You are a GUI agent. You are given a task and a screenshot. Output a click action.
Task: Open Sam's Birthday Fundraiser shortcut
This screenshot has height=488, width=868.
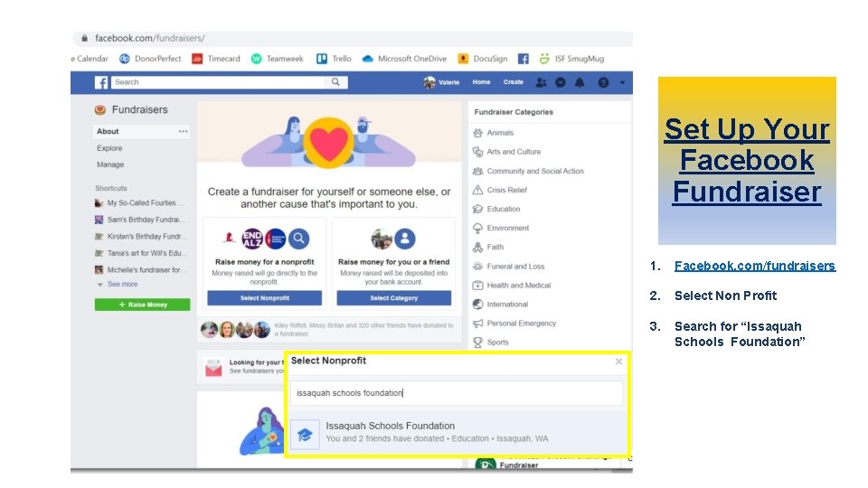coord(139,220)
